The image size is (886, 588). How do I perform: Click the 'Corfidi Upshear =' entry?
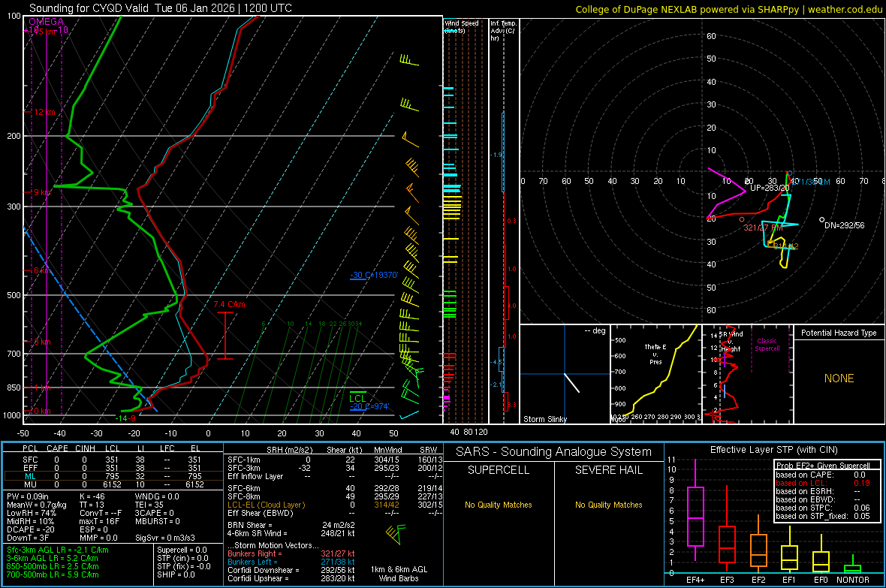[291, 577]
